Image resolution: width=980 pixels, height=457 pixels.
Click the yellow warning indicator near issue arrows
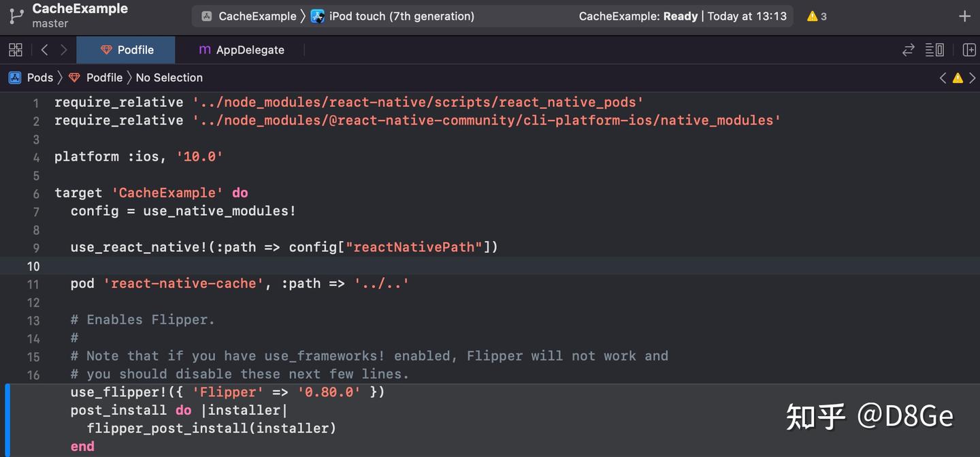point(958,78)
